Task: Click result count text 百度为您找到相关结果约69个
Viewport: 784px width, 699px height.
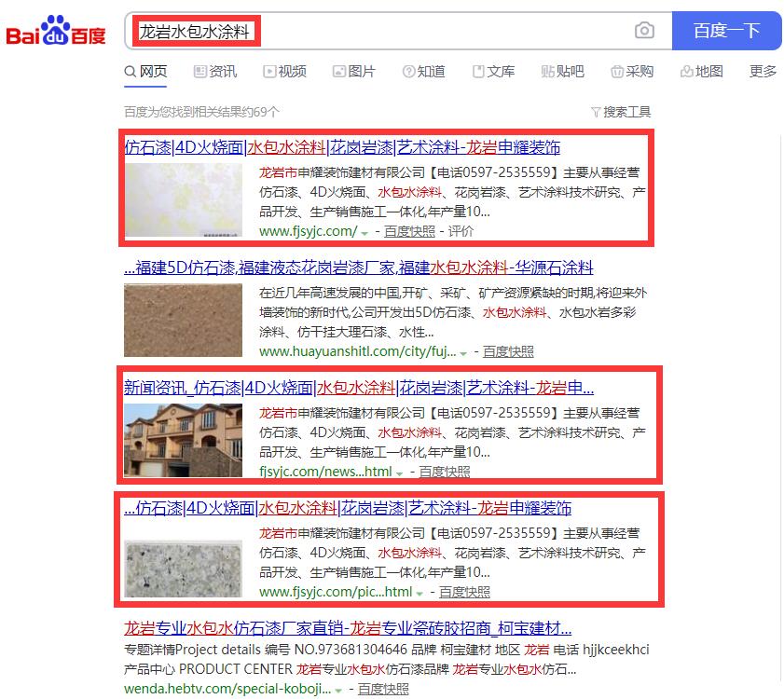Action: 201,112
